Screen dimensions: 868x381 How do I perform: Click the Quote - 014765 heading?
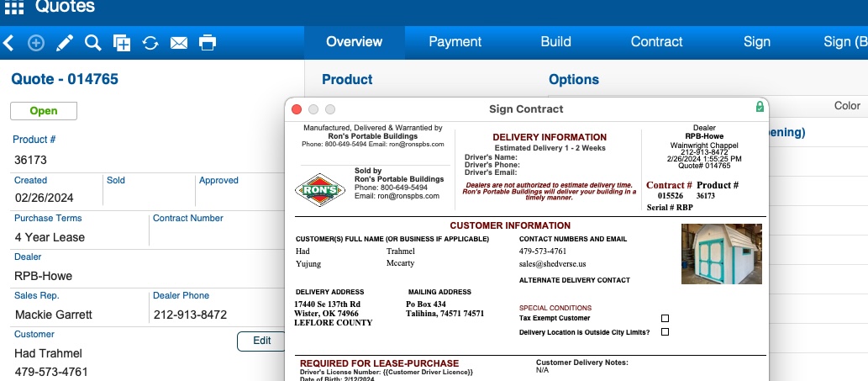tap(65, 79)
